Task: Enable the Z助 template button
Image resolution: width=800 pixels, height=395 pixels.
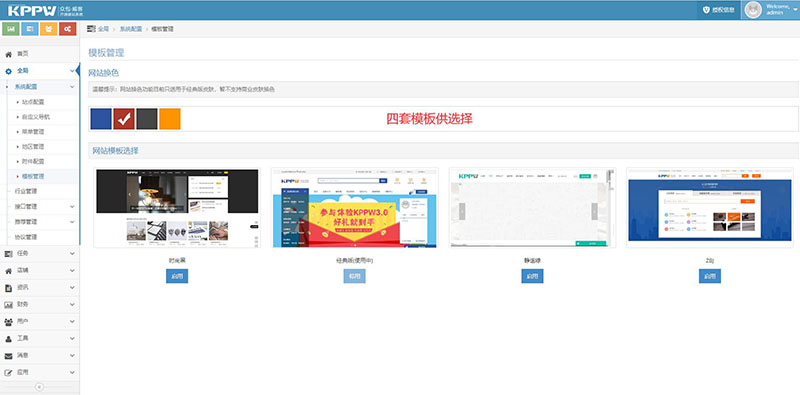Action: [710, 276]
